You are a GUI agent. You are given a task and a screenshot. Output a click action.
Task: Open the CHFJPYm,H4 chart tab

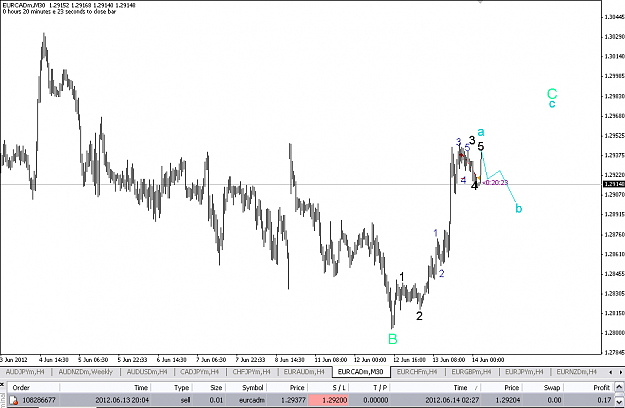251,372
